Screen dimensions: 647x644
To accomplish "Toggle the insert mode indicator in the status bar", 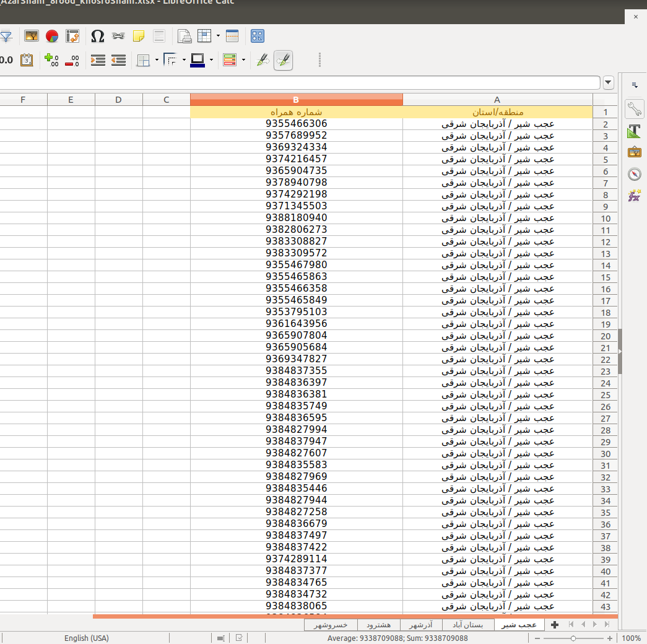I will (221, 638).
